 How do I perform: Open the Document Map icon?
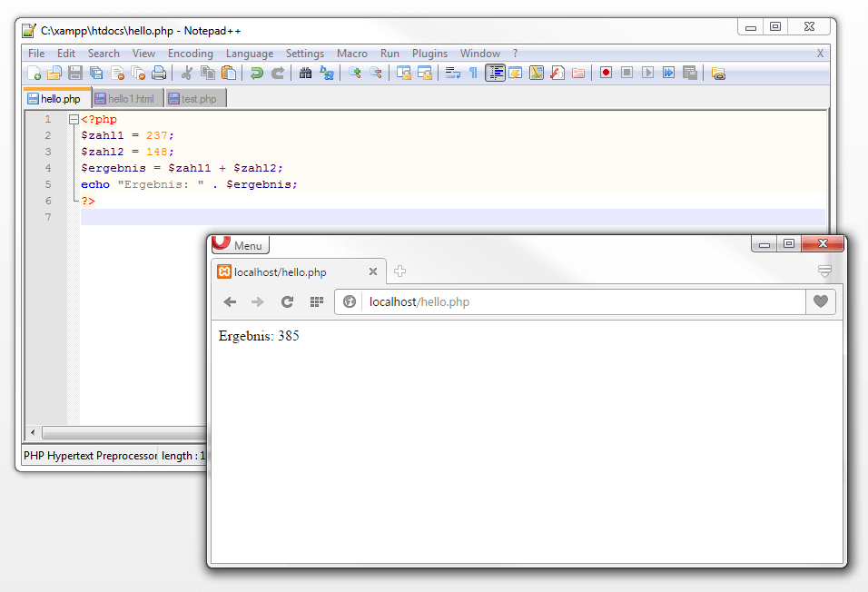tap(537, 73)
